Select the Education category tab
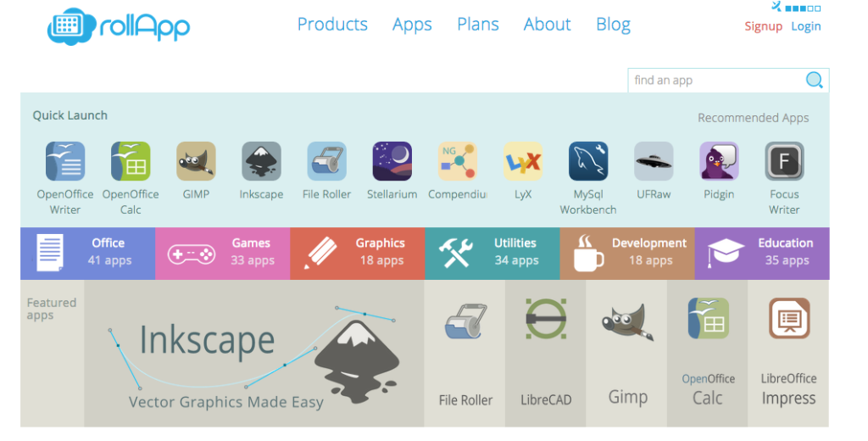868x441 pixels. (x=762, y=254)
